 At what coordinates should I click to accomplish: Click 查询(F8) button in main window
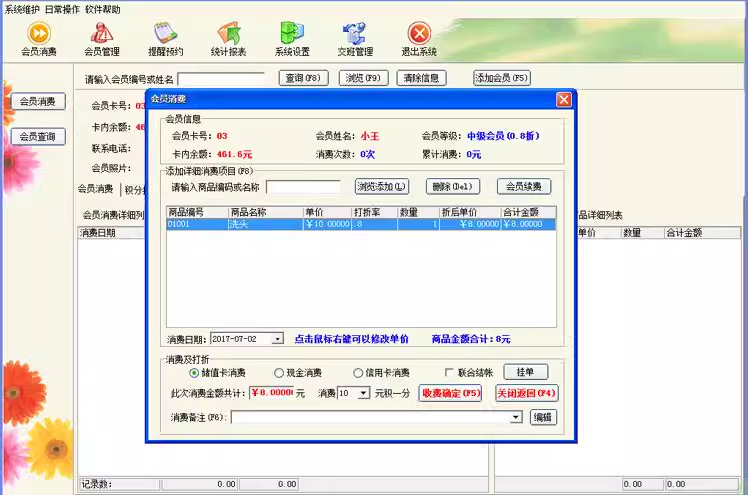tap(303, 78)
